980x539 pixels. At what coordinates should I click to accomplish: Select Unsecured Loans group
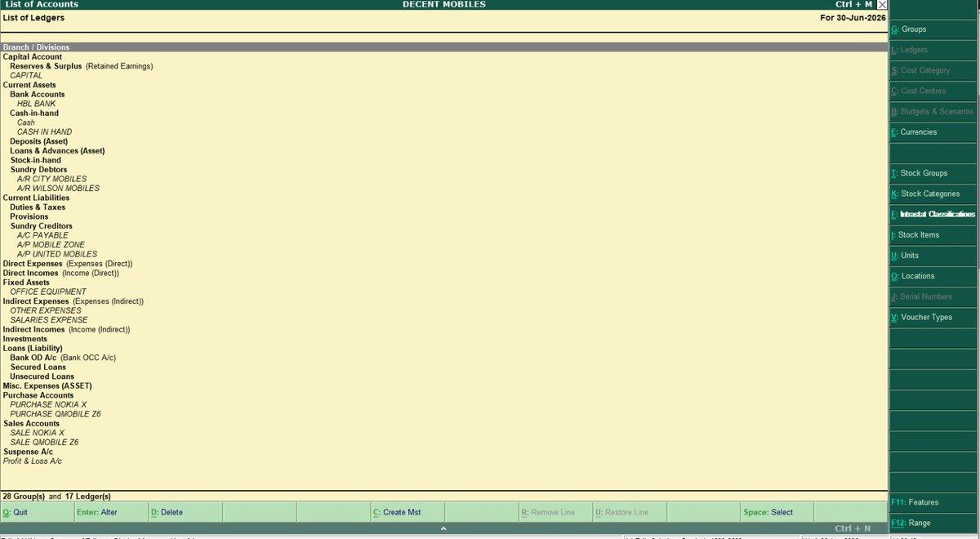(x=42, y=376)
